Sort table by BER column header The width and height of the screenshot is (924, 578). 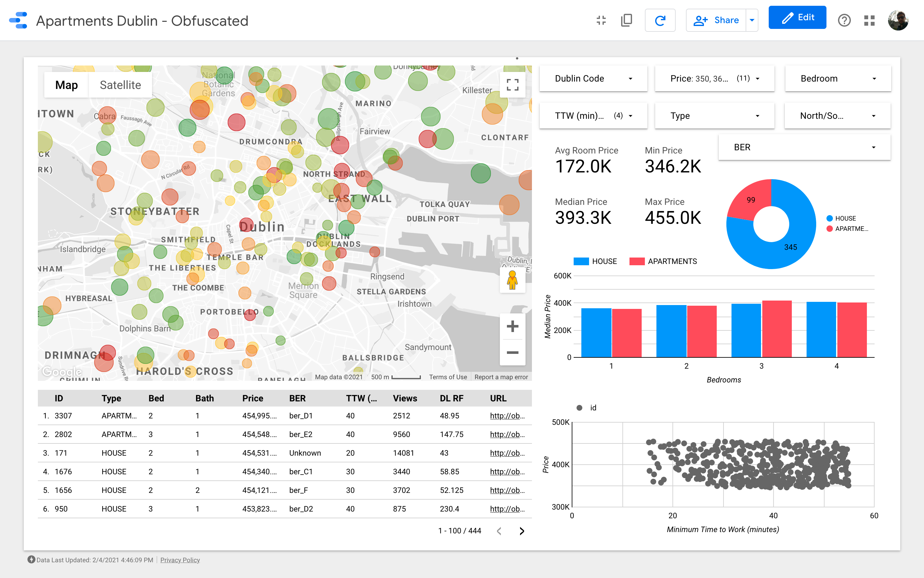(x=297, y=398)
